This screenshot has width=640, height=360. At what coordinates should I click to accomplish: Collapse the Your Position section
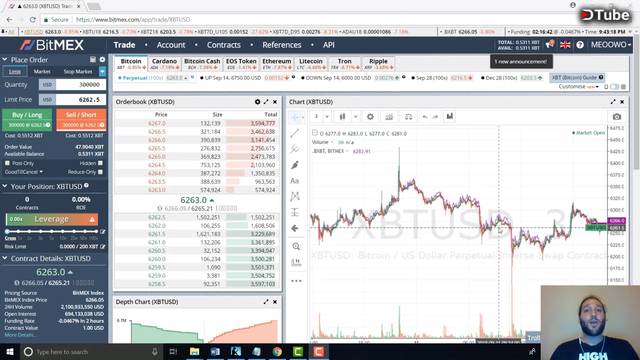pos(5,186)
